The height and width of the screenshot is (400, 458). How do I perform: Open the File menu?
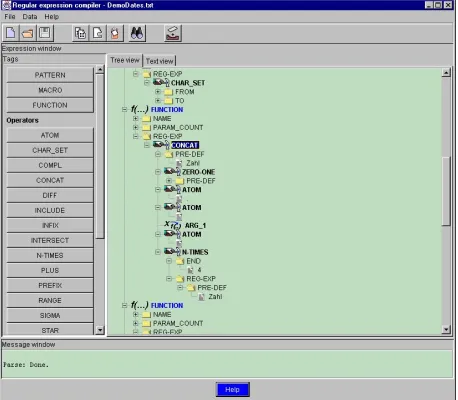(10, 17)
